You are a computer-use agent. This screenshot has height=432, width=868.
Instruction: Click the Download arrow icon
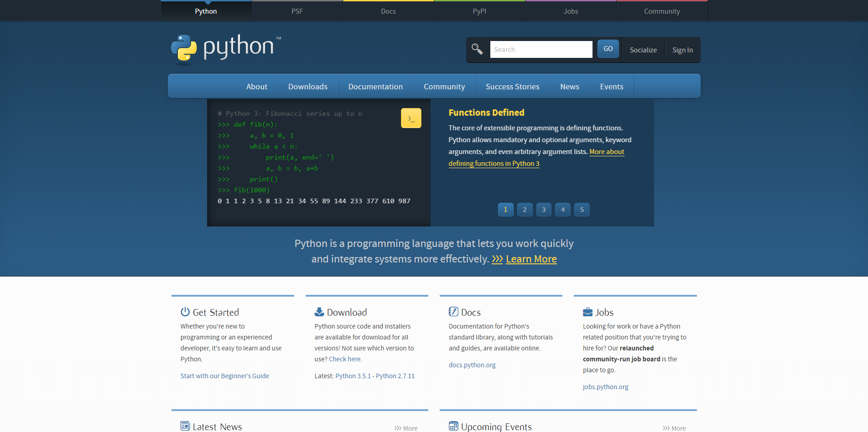click(x=319, y=312)
